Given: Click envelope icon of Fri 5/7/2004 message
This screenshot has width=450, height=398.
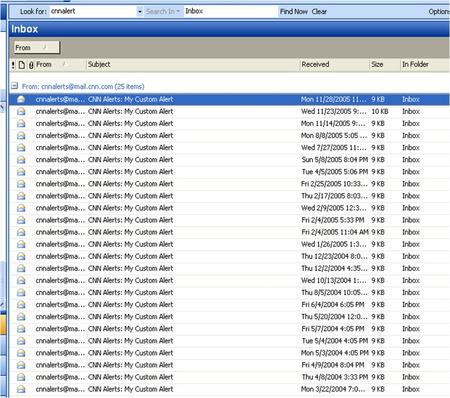Looking at the screenshot, I should [21, 329].
